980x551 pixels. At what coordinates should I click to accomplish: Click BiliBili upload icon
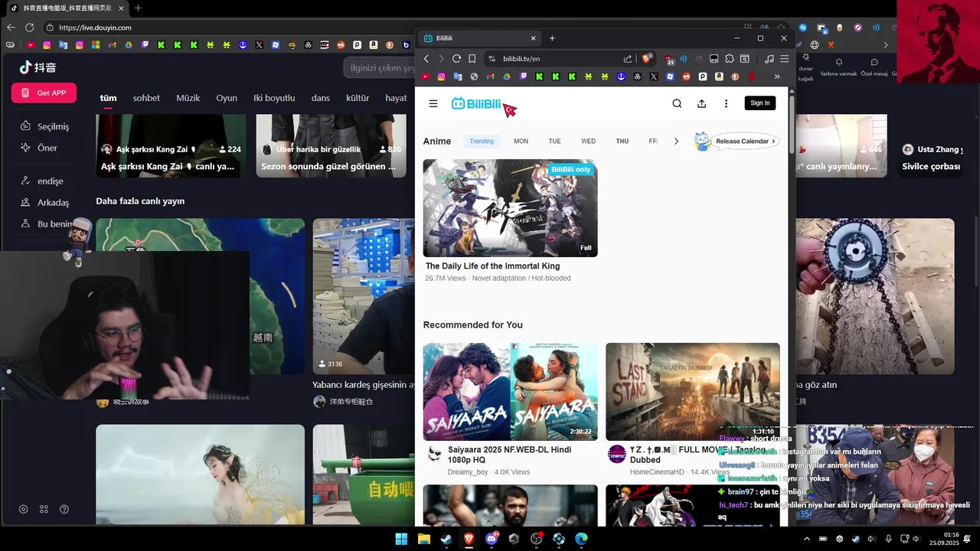tap(701, 103)
